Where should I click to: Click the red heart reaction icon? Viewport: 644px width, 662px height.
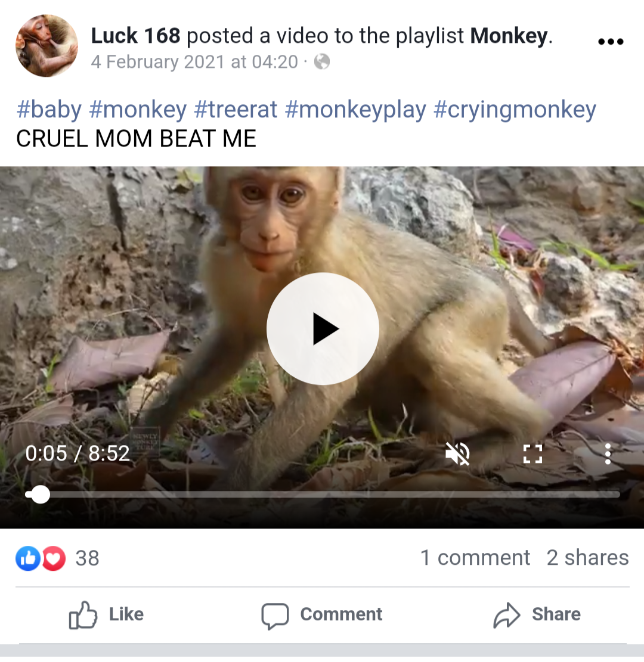(x=54, y=558)
